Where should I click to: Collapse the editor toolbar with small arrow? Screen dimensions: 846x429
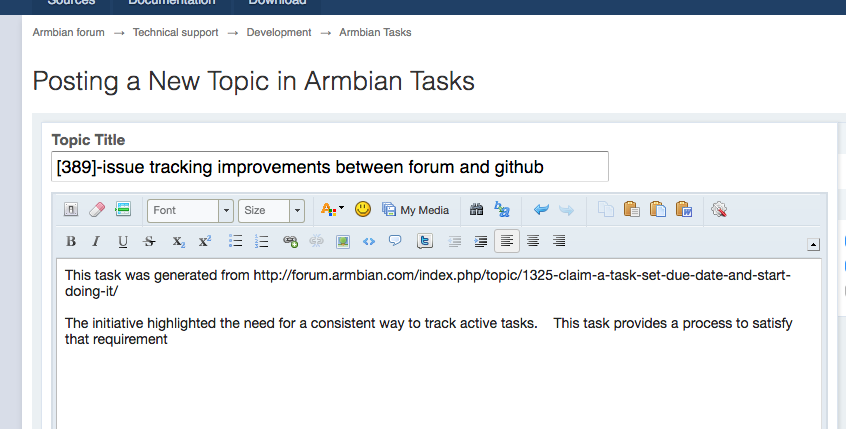click(x=813, y=244)
